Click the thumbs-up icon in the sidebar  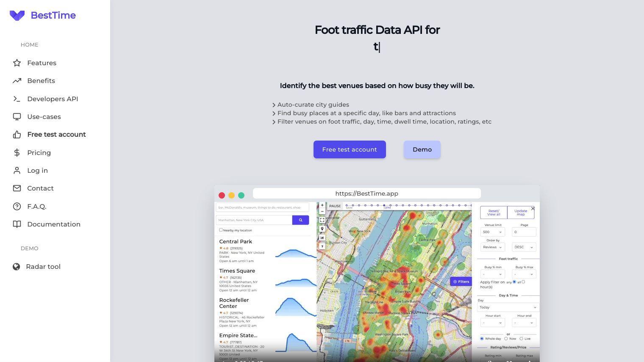point(17,134)
